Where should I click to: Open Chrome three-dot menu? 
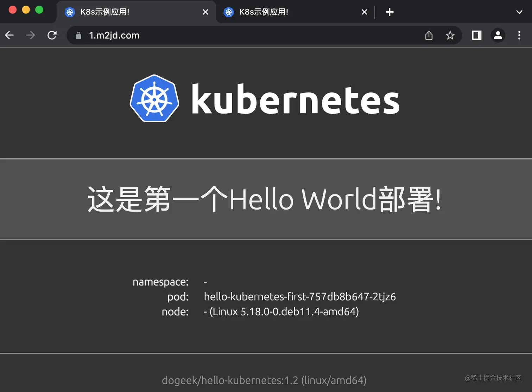pos(519,35)
